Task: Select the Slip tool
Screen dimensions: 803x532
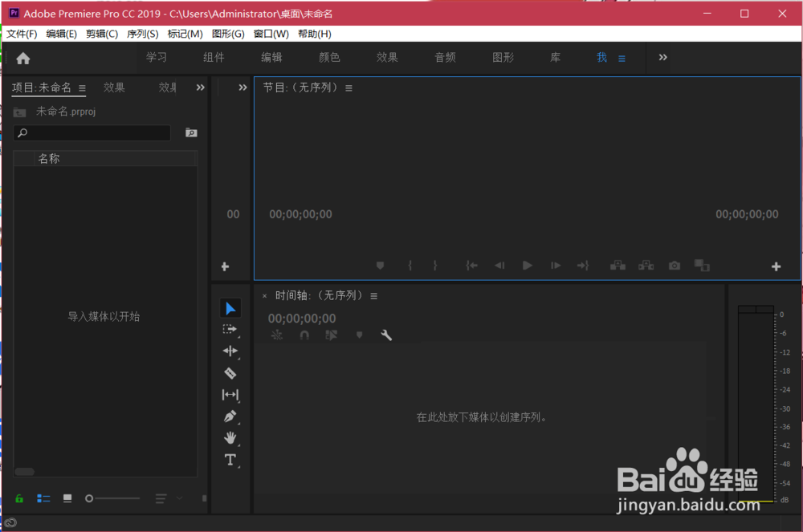Action: tap(230, 395)
